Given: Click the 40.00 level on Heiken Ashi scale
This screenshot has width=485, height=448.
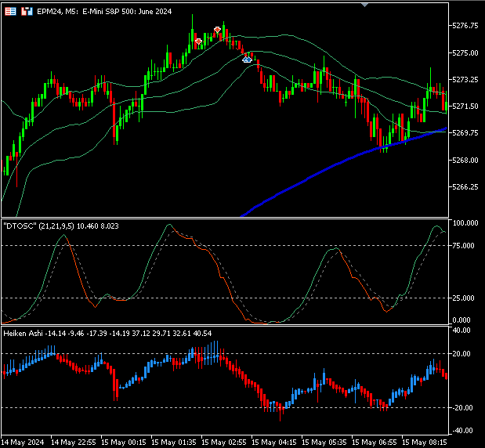Looking at the screenshot, I should coord(461,331).
